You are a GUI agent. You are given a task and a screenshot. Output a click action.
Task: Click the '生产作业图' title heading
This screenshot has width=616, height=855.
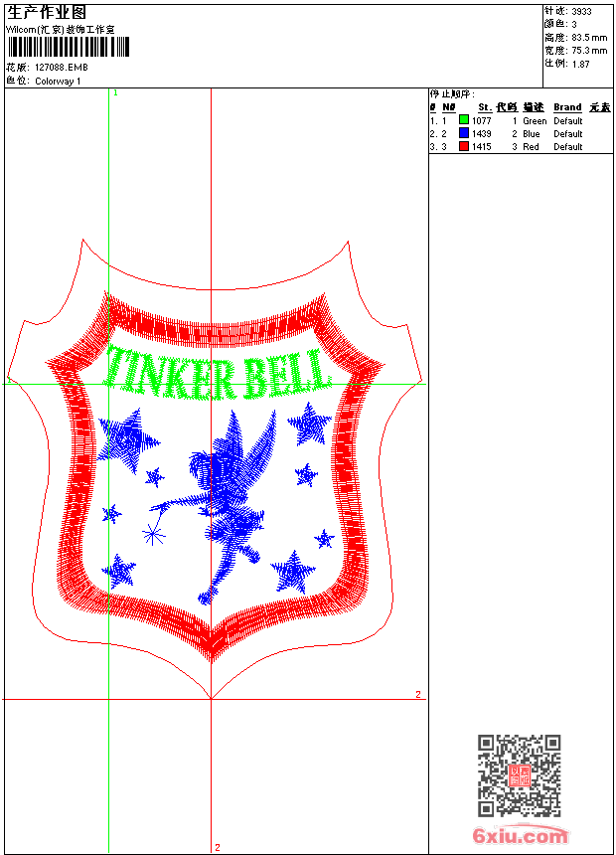tap(47, 13)
